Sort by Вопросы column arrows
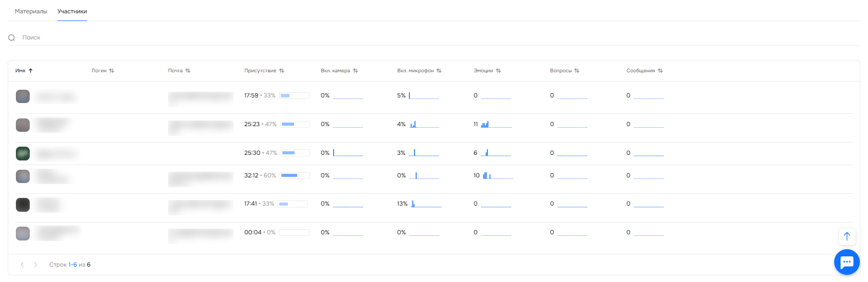Viewport: 868px width, 282px height. click(577, 71)
